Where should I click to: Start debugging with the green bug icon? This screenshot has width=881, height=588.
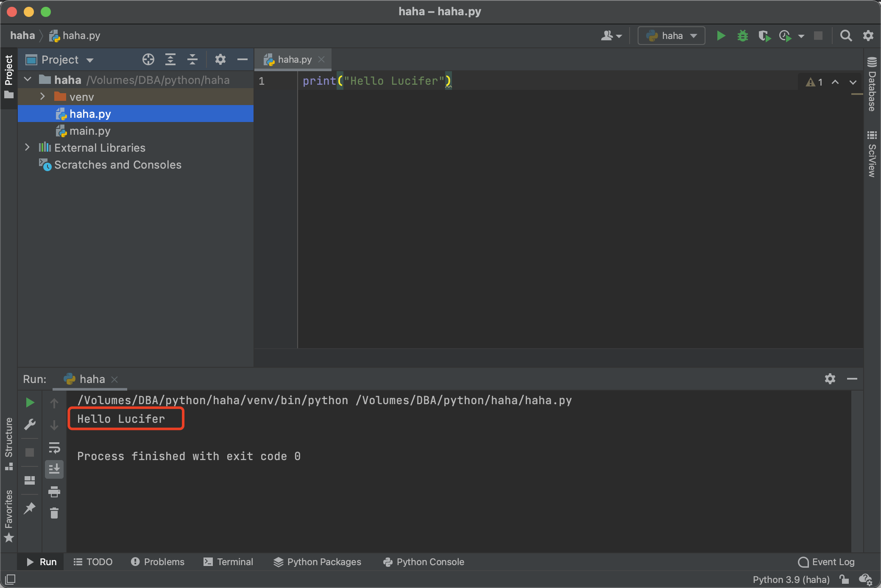click(x=742, y=36)
